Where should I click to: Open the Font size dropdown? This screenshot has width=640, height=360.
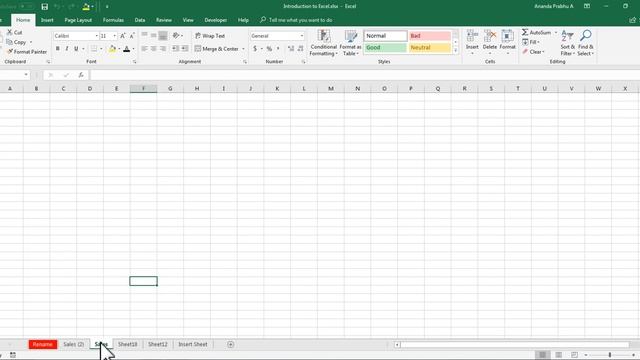point(114,36)
